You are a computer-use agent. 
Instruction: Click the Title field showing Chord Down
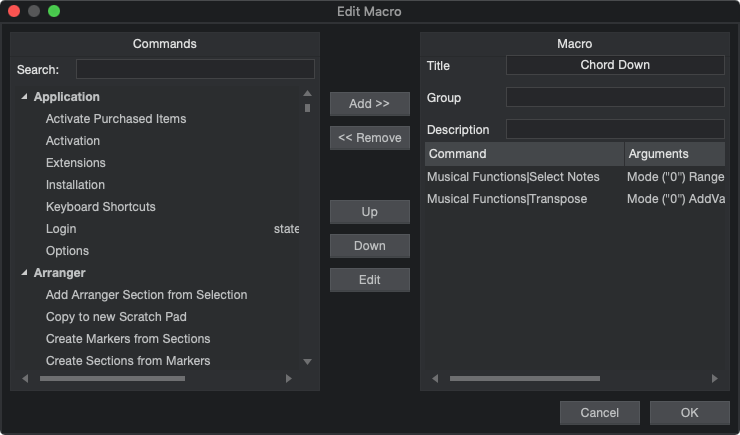pos(615,65)
